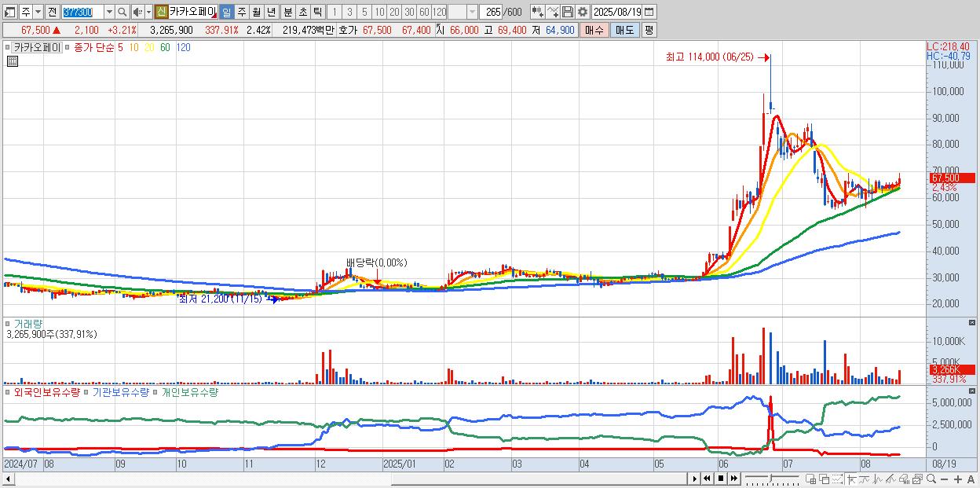Click the play button in bottom bar

694,479
